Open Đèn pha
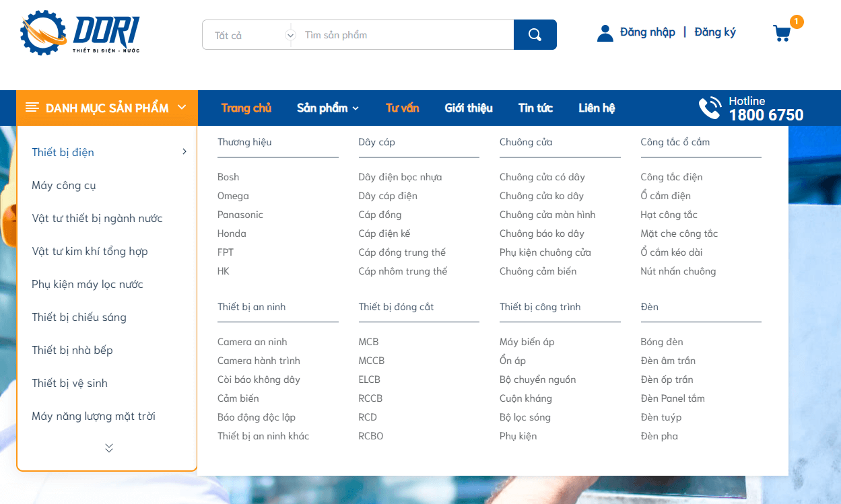This screenshot has height=504, width=841. pyautogui.click(x=659, y=436)
